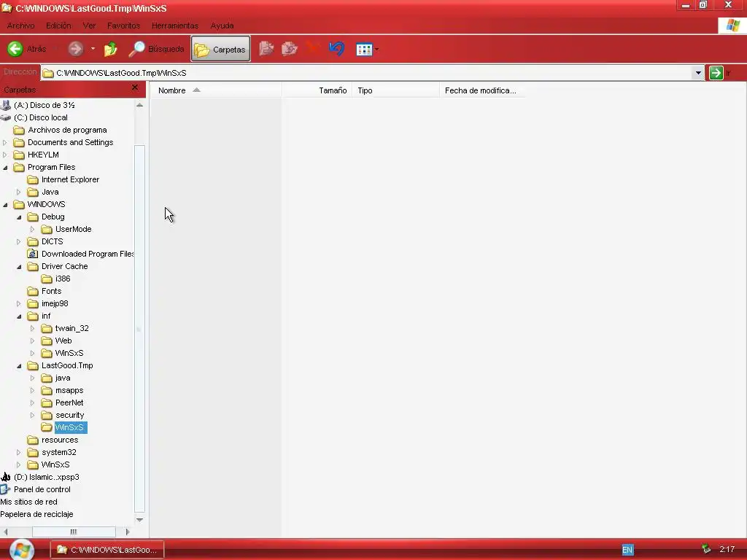
Task: Open the Favoritos menu
Action: pos(123,26)
